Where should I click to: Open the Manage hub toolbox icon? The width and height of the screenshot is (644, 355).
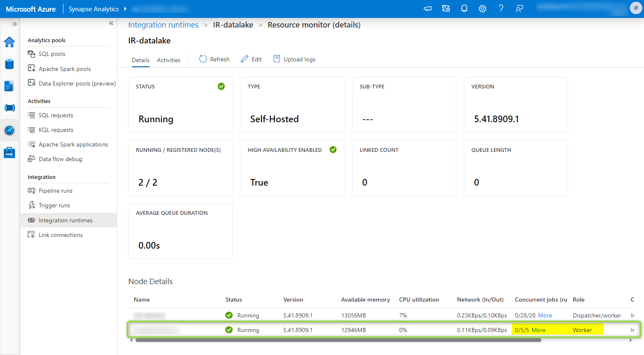[x=9, y=153]
